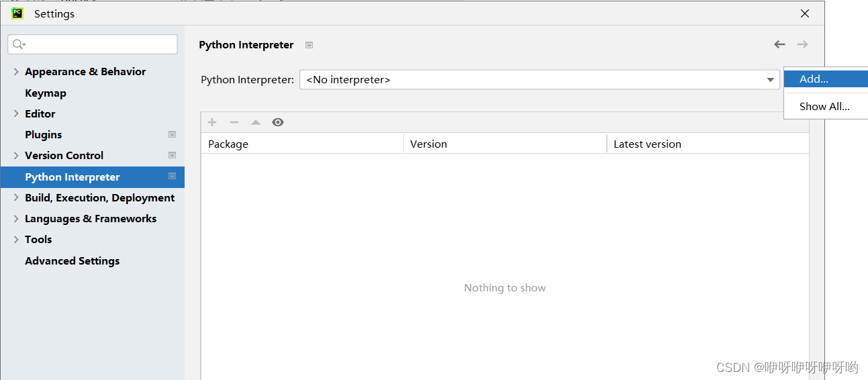
Task: Click project icon in selected Python Interpreter row
Action: pos(172,177)
